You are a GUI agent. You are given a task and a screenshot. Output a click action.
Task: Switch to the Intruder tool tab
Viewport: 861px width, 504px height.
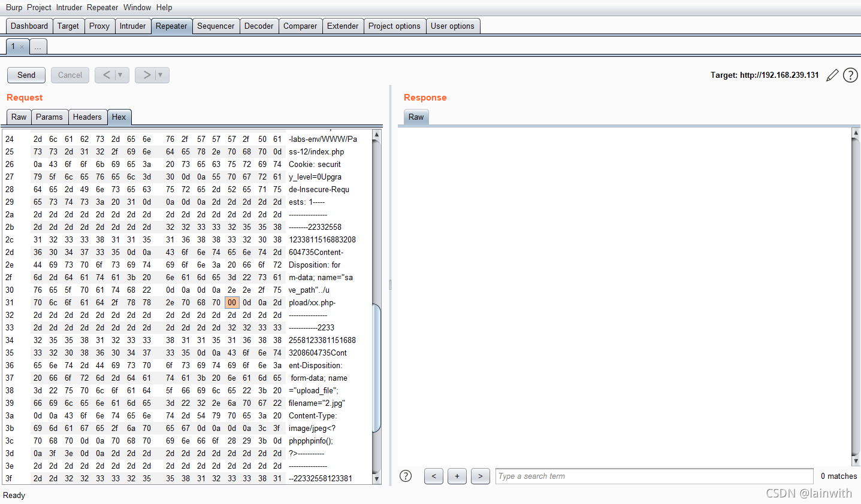coord(132,26)
